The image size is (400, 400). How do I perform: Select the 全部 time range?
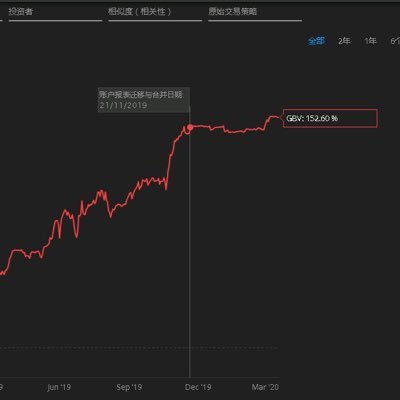(x=316, y=41)
